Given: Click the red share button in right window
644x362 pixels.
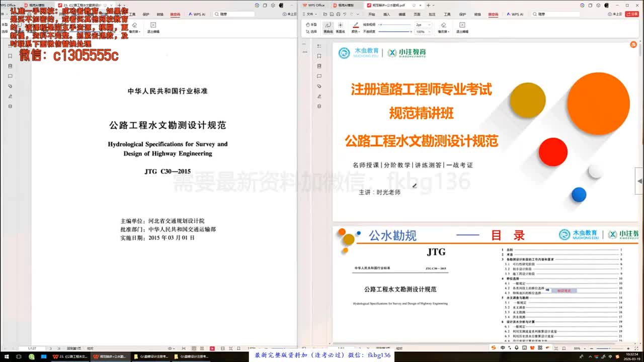Looking at the screenshot, I should (x=631, y=15).
